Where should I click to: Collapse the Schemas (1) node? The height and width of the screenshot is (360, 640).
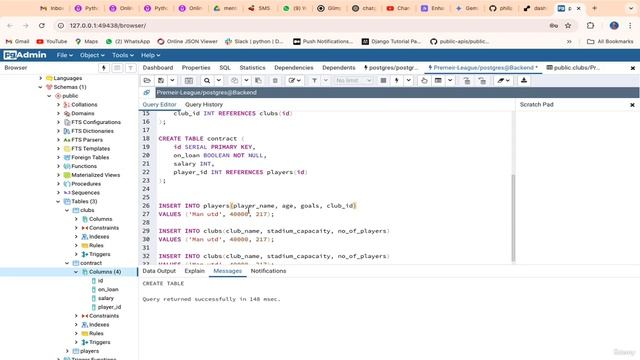click(40, 87)
